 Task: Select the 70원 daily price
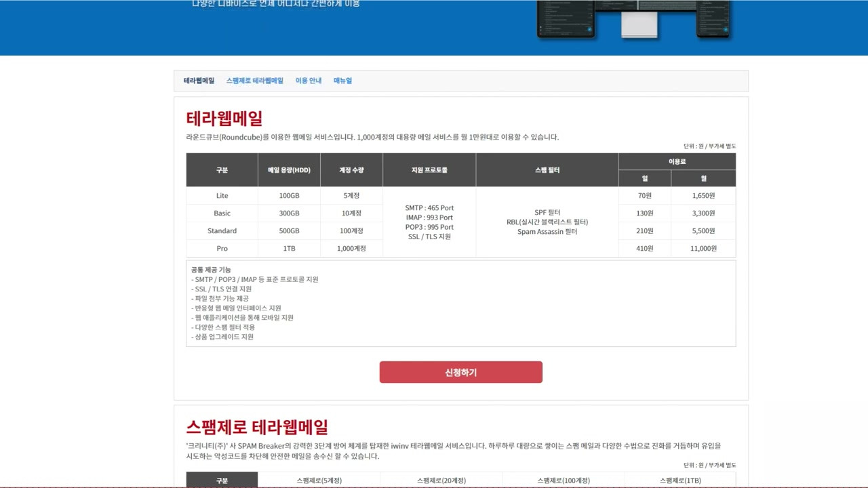coord(645,196)
